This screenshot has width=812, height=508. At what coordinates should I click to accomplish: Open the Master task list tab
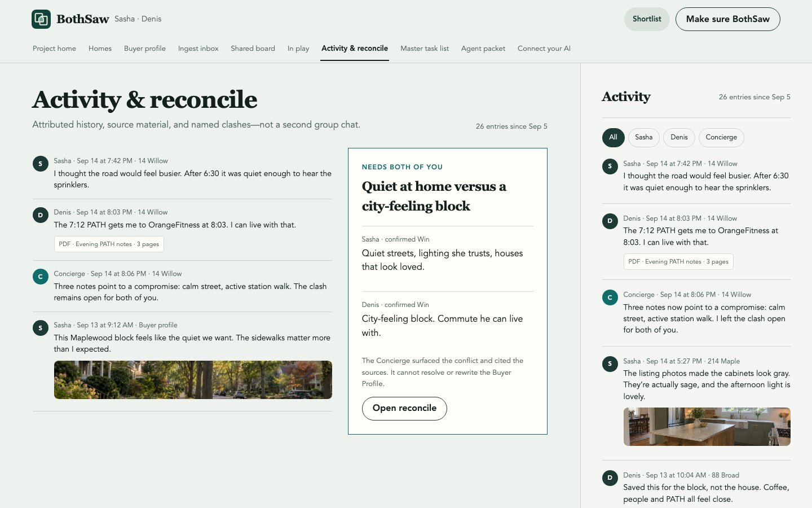click(x=425, y=49)
